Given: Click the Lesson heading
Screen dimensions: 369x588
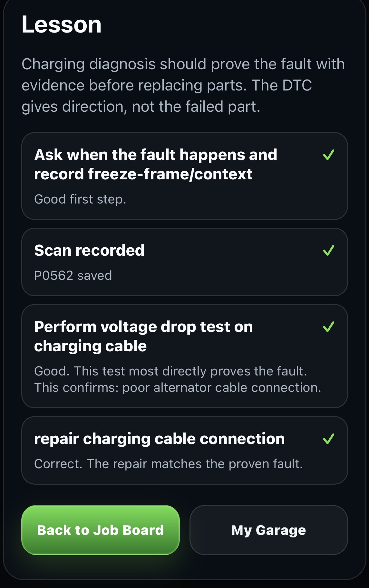Looking at the screenshot, I should pyautogui.click(x=62, y=24).
